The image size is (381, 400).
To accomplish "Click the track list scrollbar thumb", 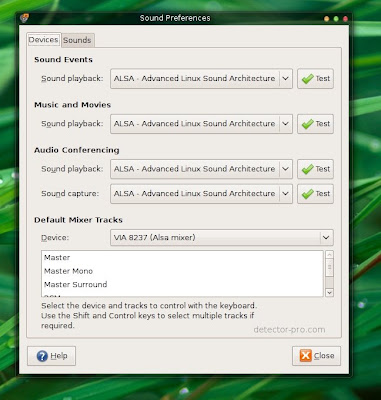I will pyautogui.click(x=329, y=268).
